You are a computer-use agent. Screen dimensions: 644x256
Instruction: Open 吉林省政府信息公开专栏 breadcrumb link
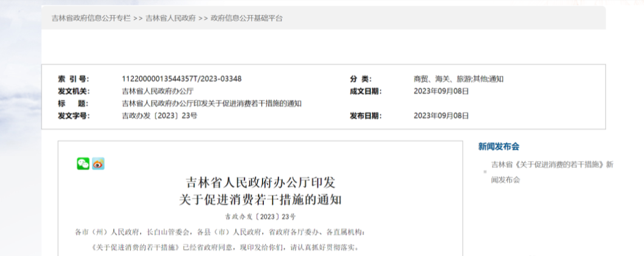tap(90, 18)
